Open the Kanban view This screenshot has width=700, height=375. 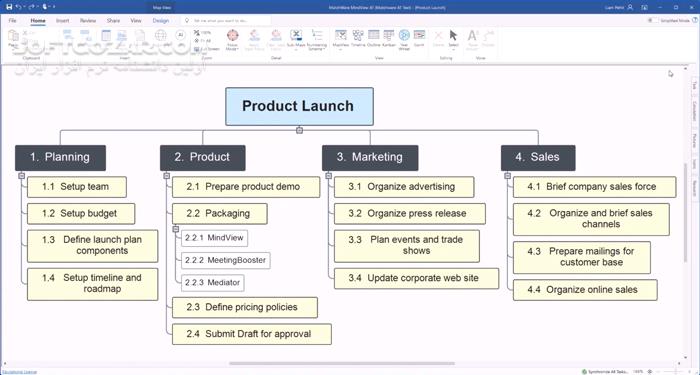pos(388,38)
